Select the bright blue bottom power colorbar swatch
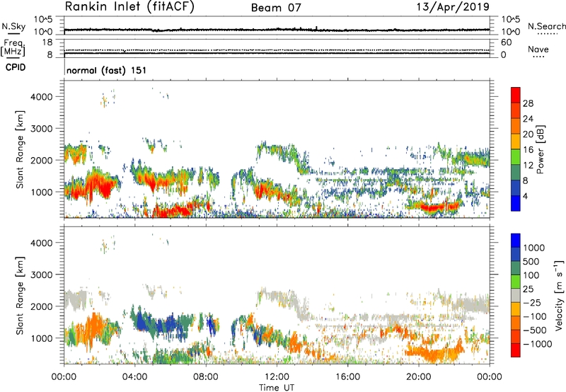Viewport: 566px width, 392px height. click(516, 204)
